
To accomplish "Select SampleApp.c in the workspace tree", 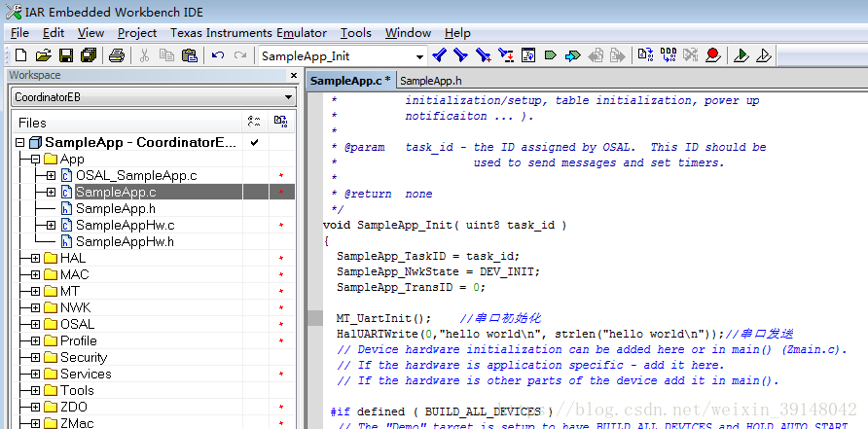I will (x=116, y=192).
